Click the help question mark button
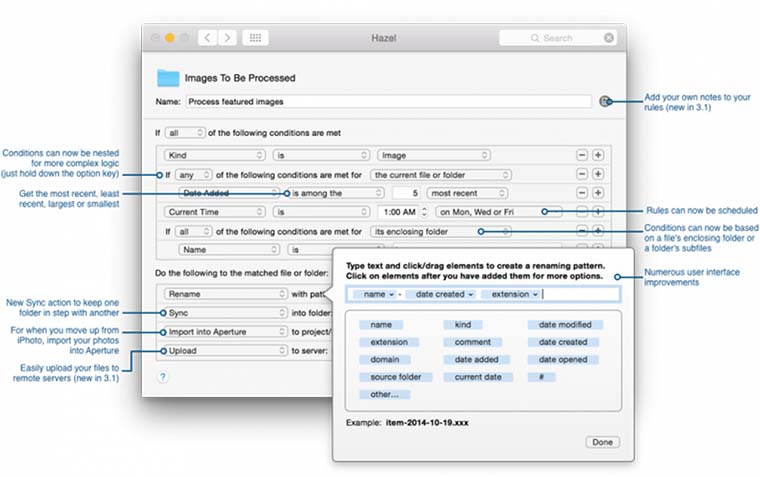760x477 pixels. click(163, 377)
